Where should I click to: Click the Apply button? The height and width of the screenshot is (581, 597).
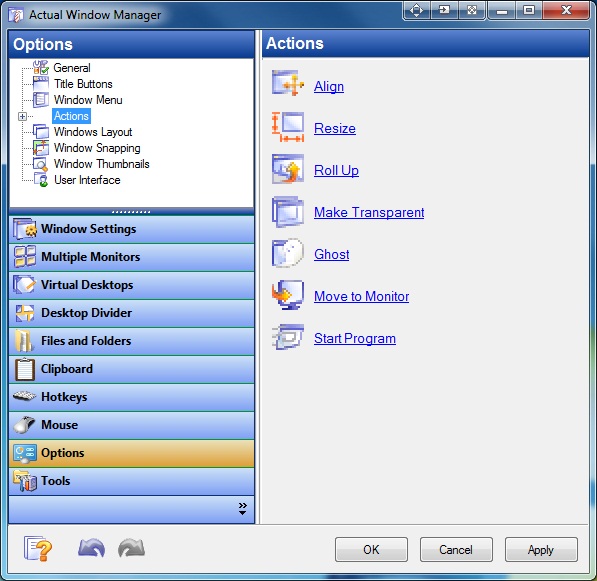tap(541, 549)
